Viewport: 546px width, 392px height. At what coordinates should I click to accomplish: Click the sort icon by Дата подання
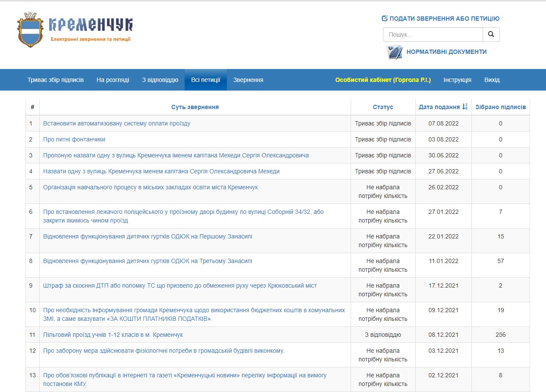(x=464, y=107)
